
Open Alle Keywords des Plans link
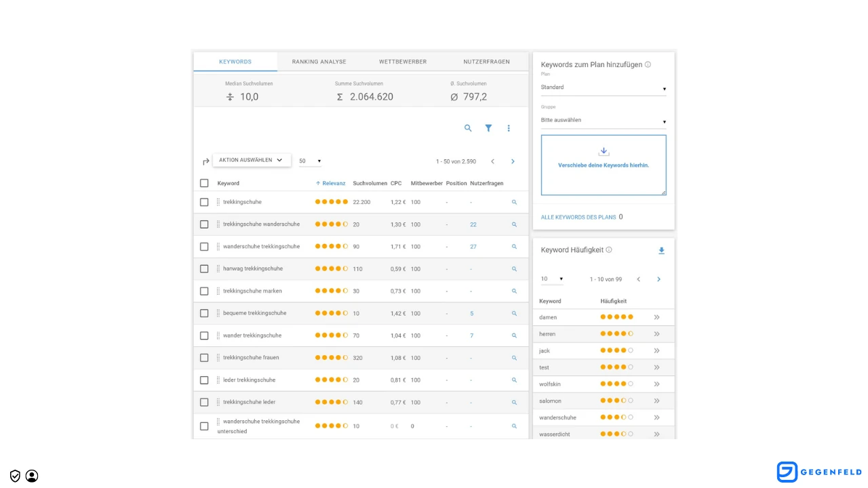[x=578, y=218]
